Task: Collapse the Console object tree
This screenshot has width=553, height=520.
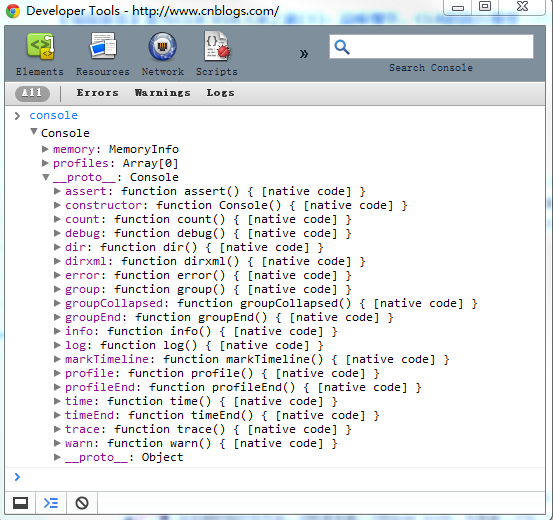Action: click(34, 132)
